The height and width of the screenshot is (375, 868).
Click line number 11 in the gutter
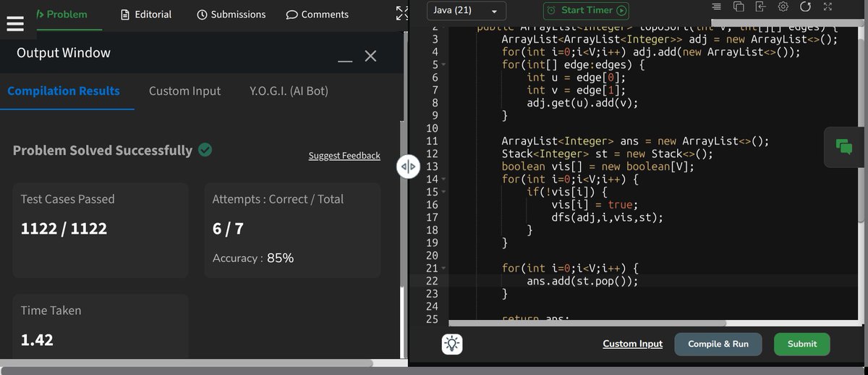[x=433, y=141]
